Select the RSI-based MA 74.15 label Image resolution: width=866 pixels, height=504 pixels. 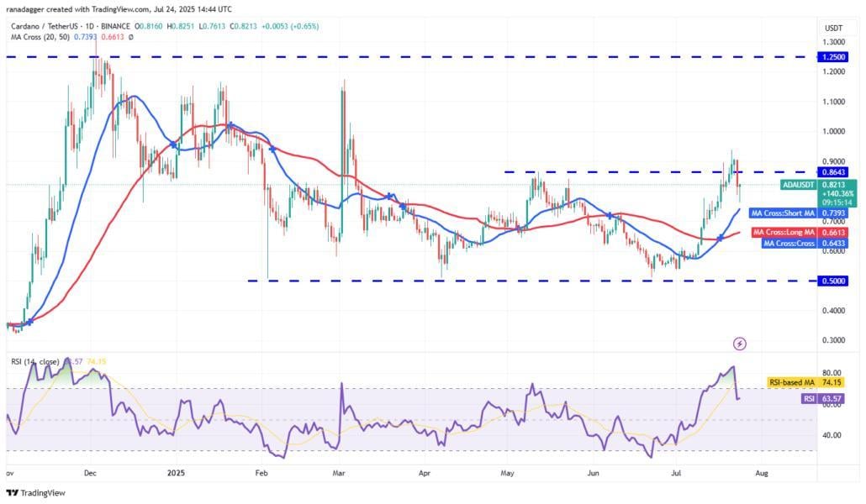[x=805, y=382]
